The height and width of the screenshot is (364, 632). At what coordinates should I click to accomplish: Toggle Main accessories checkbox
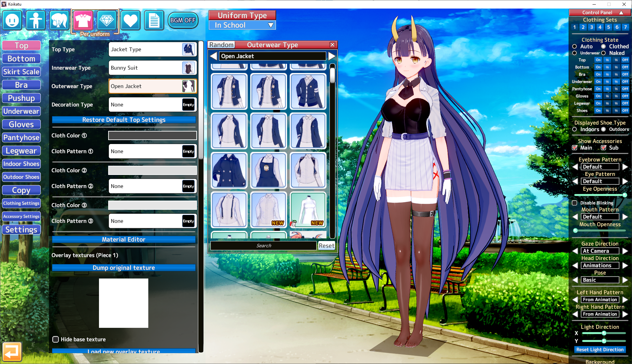(575, 148)
